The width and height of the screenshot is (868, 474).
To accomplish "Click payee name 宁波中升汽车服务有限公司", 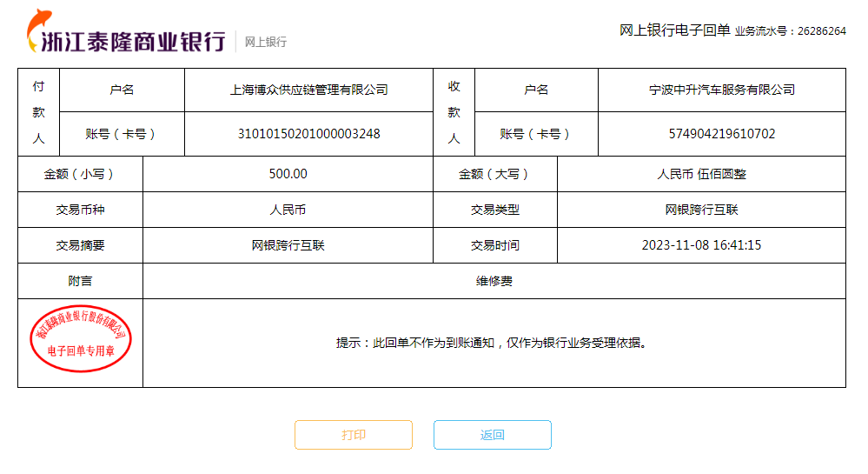I will point(722,90).
